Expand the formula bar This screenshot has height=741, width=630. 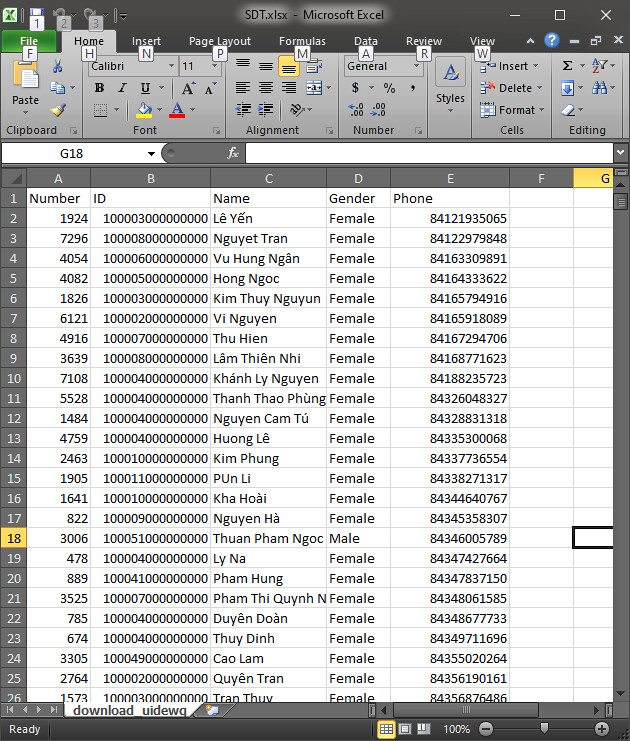pyautogui.click(x=620, y=153)
